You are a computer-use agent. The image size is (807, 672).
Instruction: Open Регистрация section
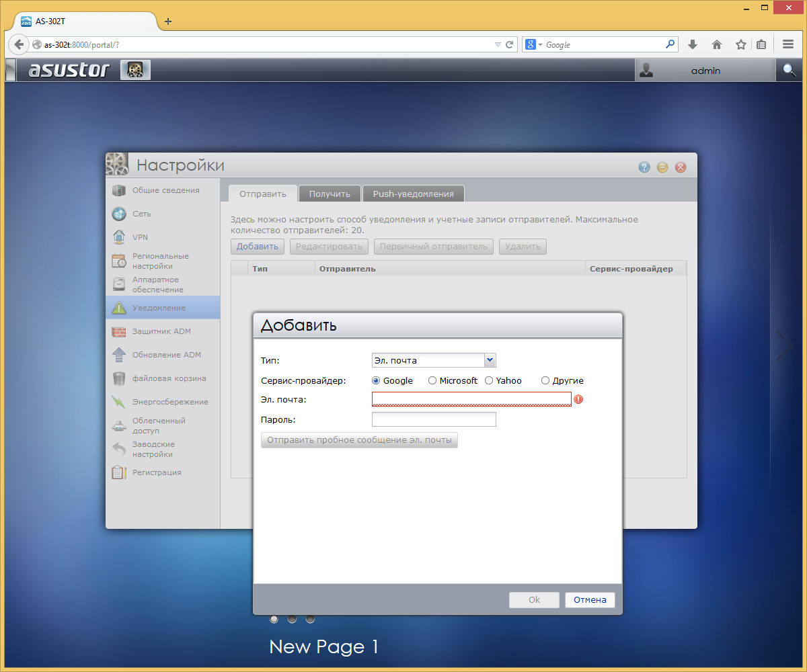[x=163, y=472]
